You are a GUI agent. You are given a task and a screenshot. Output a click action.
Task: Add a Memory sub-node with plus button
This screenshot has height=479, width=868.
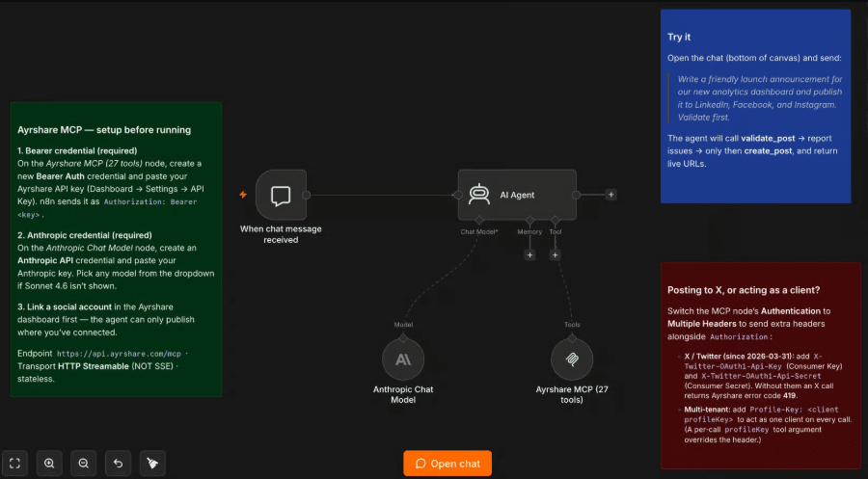coord(529,255)
